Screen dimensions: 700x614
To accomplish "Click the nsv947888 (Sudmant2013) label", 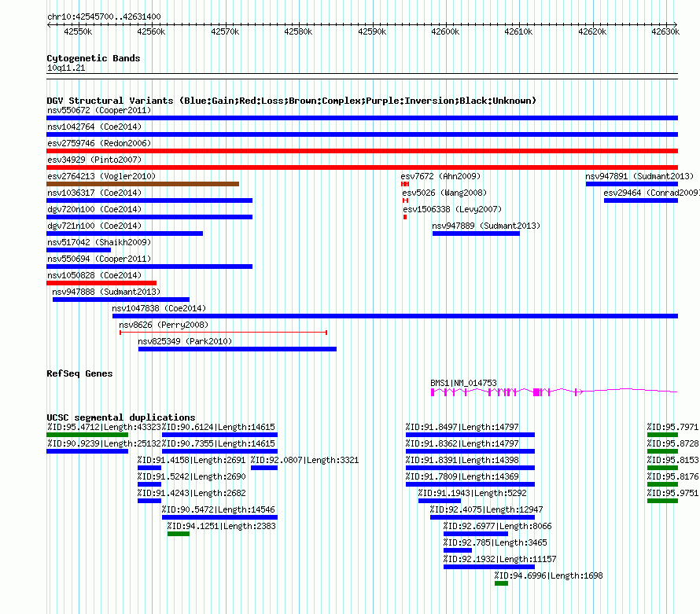I will (x=106, y=292).
